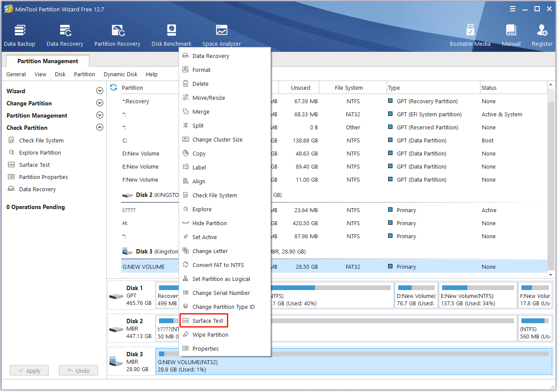This screenshot has height=392, width=558.
Task: Open the Partition menu
Action: point(85,74)
